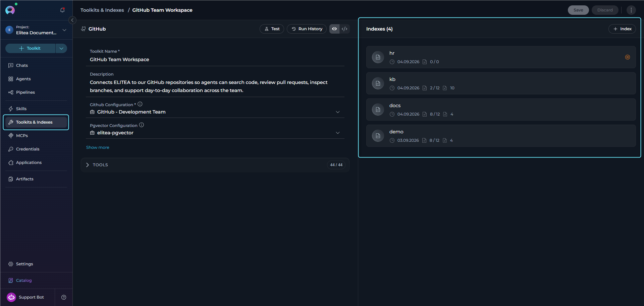Show Github Configuration info tooltip icon
Screen dimensions: 644x306
140,104
